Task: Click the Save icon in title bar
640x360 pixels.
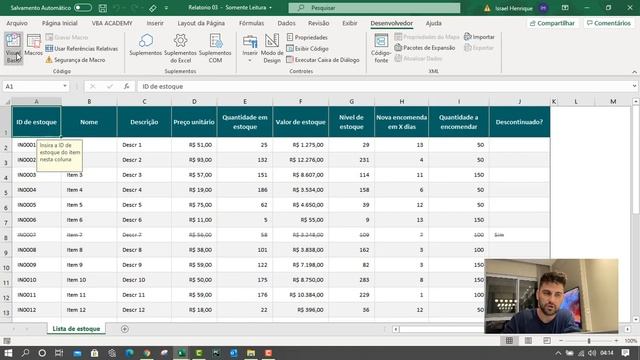Action: 103,8
